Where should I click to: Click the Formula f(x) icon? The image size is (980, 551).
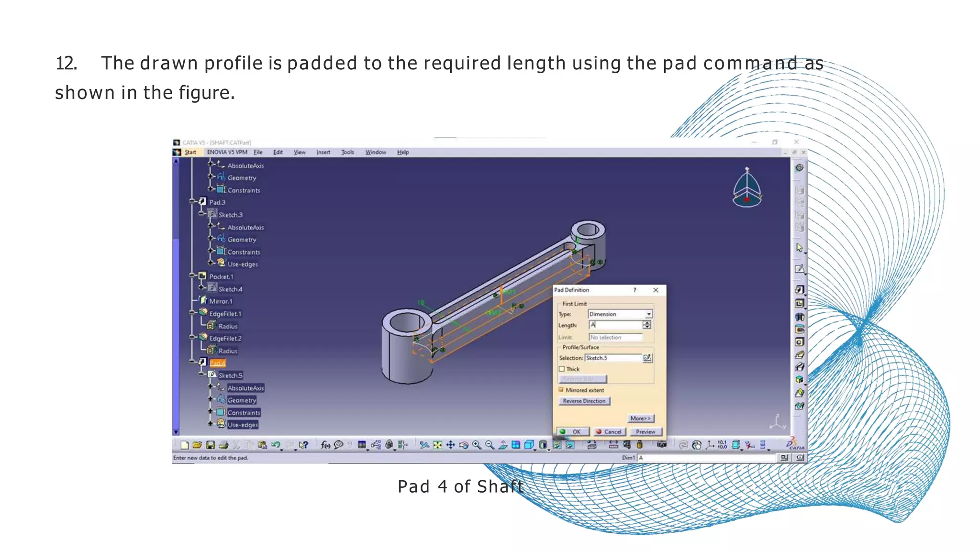pyautogui.click(x=325, y=445)
